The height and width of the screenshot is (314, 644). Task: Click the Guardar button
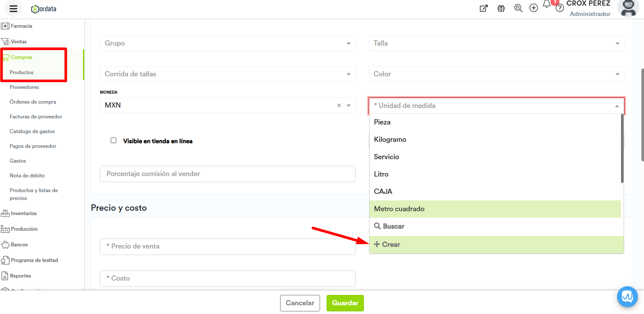coord(345,303)
